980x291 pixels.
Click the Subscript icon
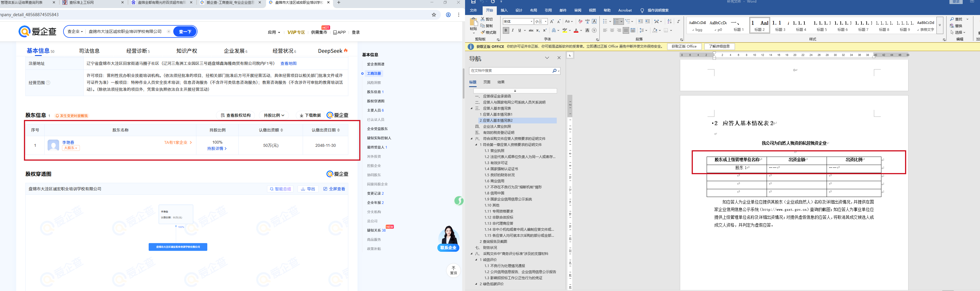(x=537, y=31)
